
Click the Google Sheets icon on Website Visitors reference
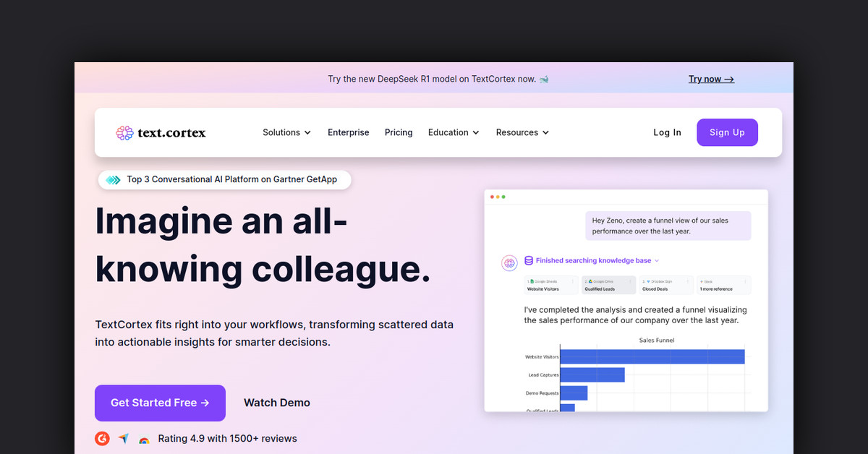click(533, 281)
